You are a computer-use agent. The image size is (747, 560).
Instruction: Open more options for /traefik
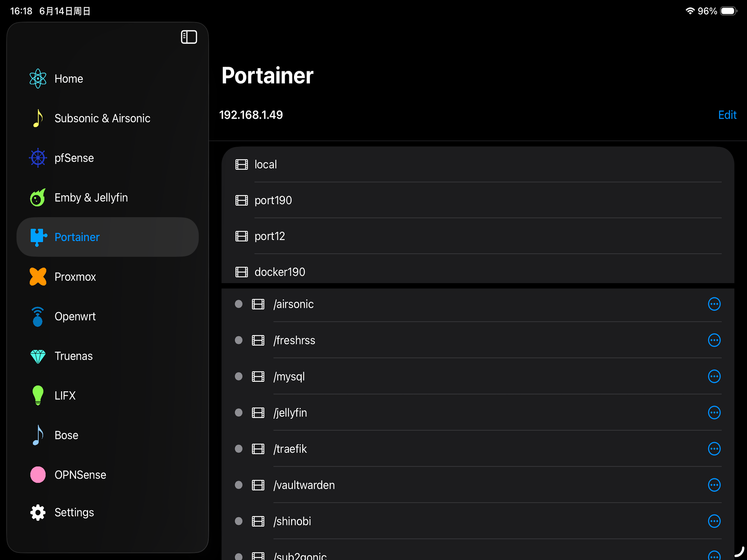pos(714,448)
